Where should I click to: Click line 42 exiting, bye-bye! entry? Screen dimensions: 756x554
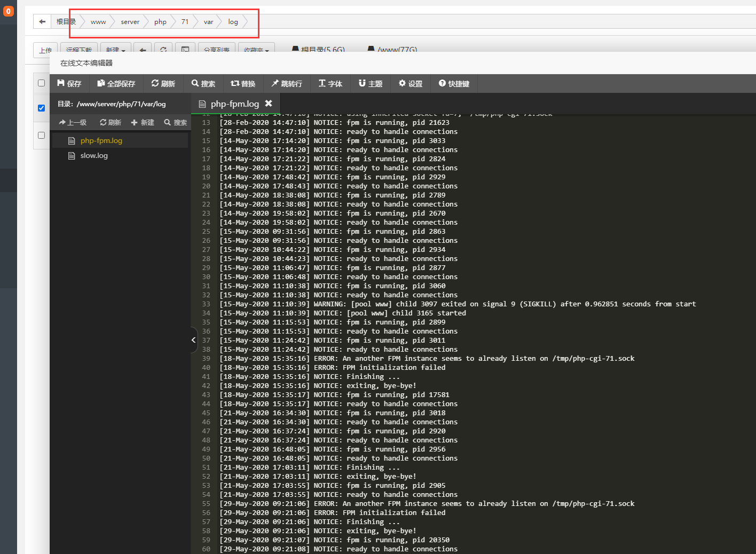point(318,385)
